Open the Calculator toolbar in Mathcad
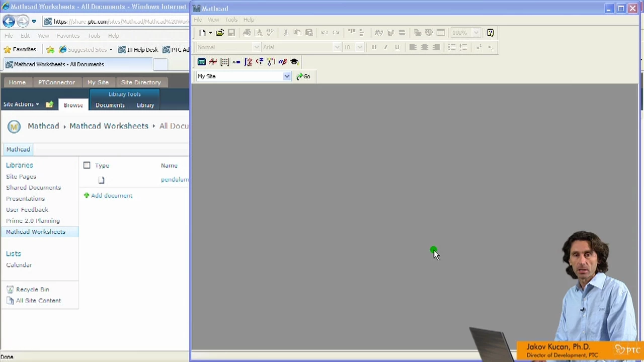Screen dimensions: 644x362 [201, 62]
